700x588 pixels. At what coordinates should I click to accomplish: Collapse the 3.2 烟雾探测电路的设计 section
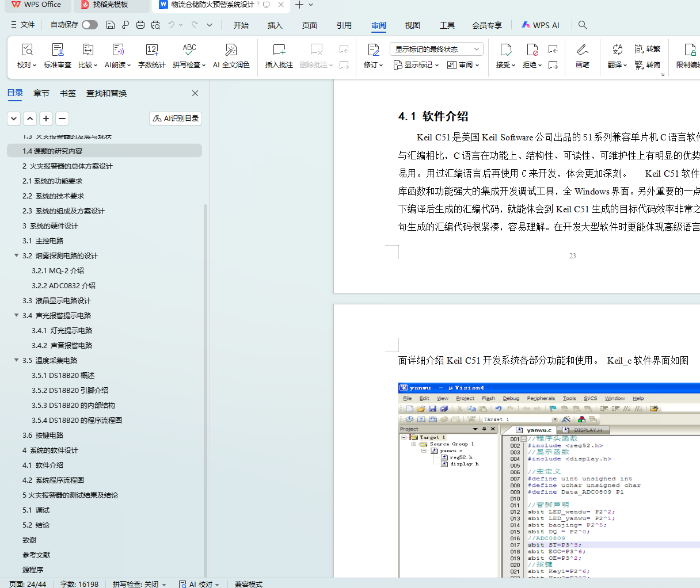tap(17, 255)
